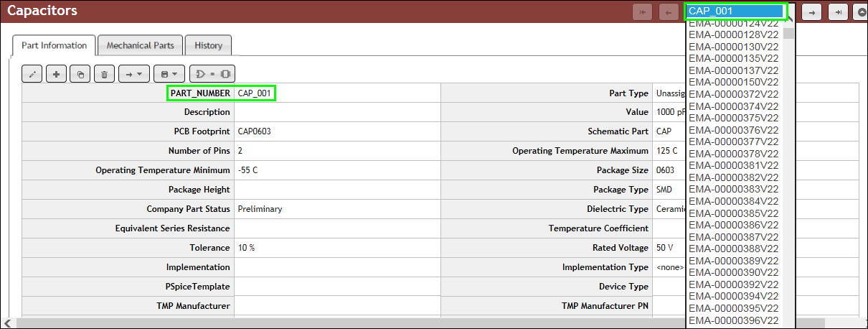Open the History tab
The width and height of the screenshot is (868, 329).
208,45
